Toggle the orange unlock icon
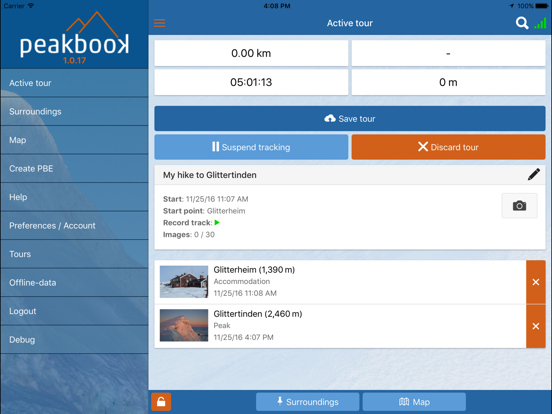The width and height of the screenshot is (552, 414). pos(161,402)
